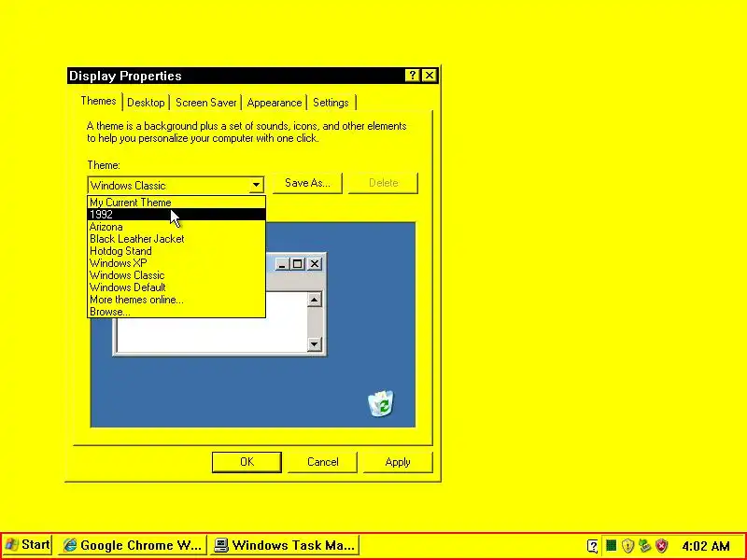This screenshot has height=560, width=747.
Task: Click the Cancel button
Action: click(x=322, y=462)
